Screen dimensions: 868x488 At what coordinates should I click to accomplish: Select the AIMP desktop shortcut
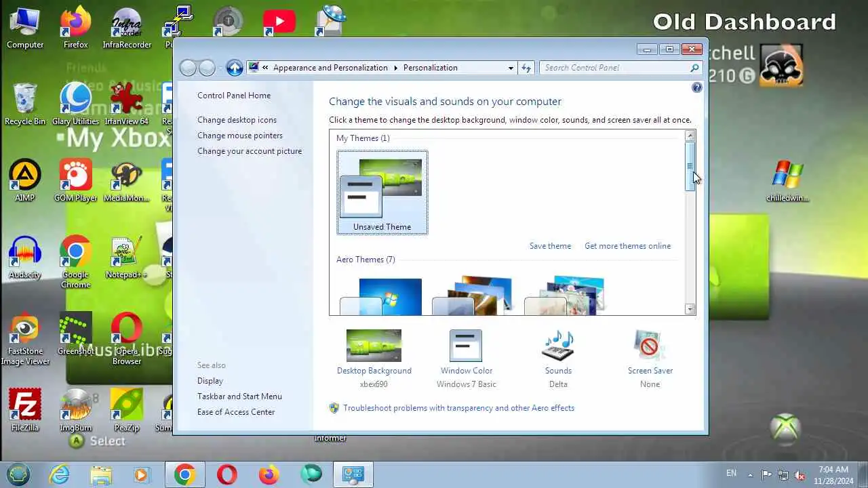pos(25,182)
